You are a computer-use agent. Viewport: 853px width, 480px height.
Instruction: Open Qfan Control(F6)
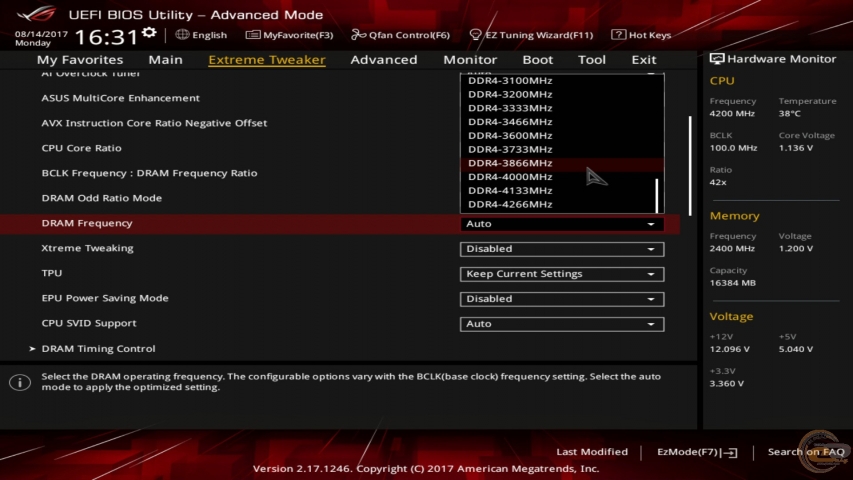click(400, 35)
